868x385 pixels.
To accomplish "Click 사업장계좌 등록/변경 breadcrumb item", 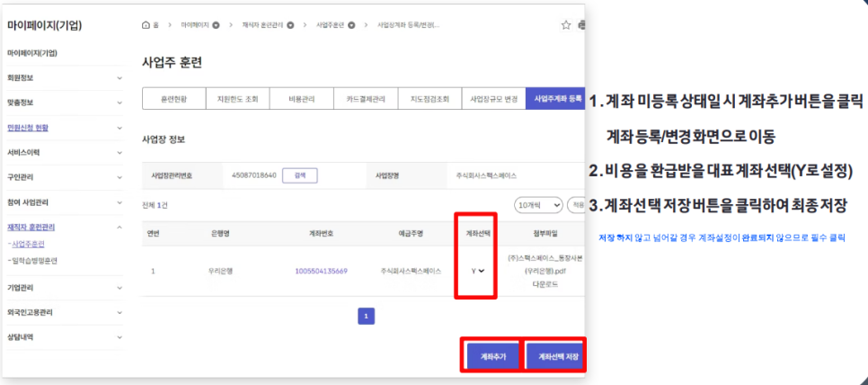I will 409,25.
